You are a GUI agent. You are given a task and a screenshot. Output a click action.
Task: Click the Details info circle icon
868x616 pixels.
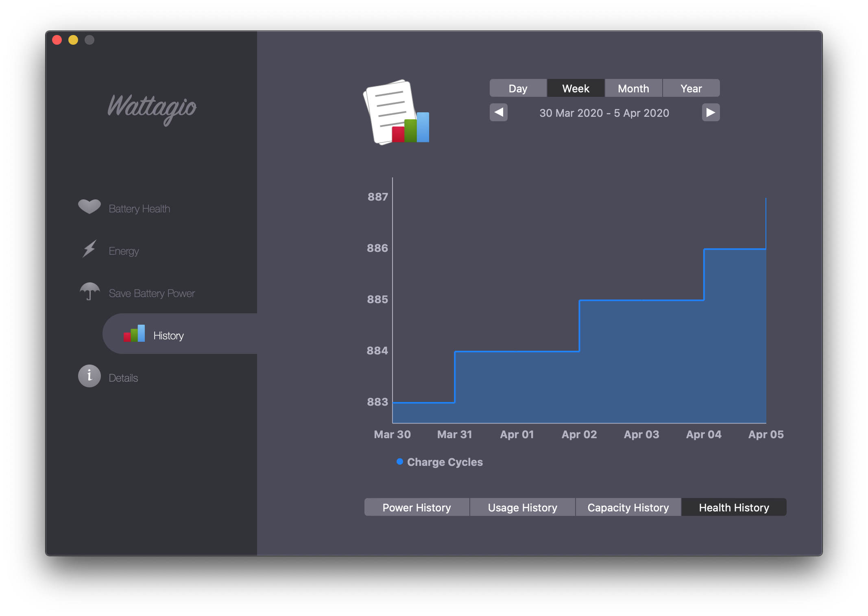89,376
